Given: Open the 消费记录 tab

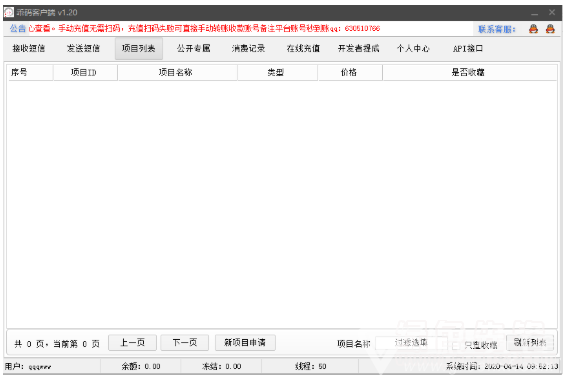Looking at the screenshot, I should 248,48.
